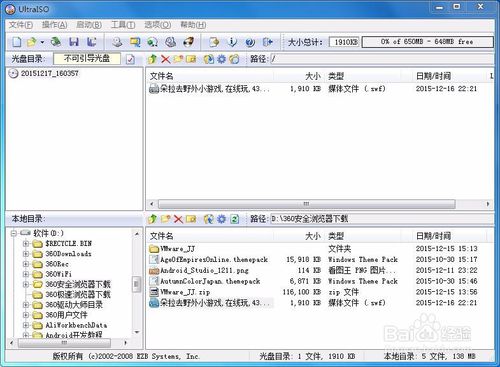The width and height of the screenshot is (500, 367).
Task: Click green Refresh icon in 本地目录 toolbar
Action: point(235,219)
